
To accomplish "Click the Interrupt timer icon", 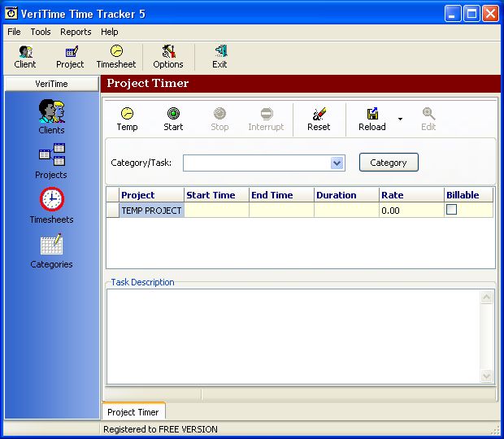I will coord(266,120).
